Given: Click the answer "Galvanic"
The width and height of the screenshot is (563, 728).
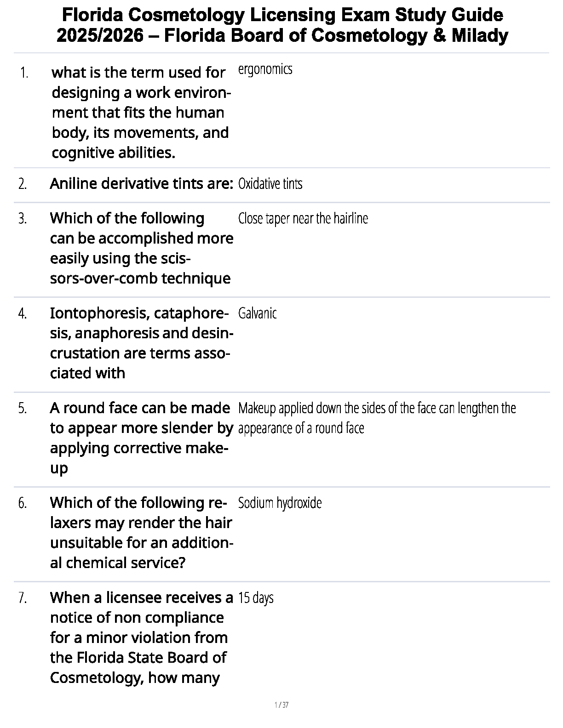Looking at the screenshot, I should coord(257,313).
